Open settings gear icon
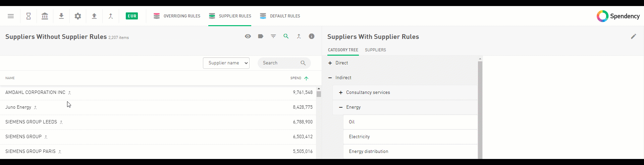 78,16
